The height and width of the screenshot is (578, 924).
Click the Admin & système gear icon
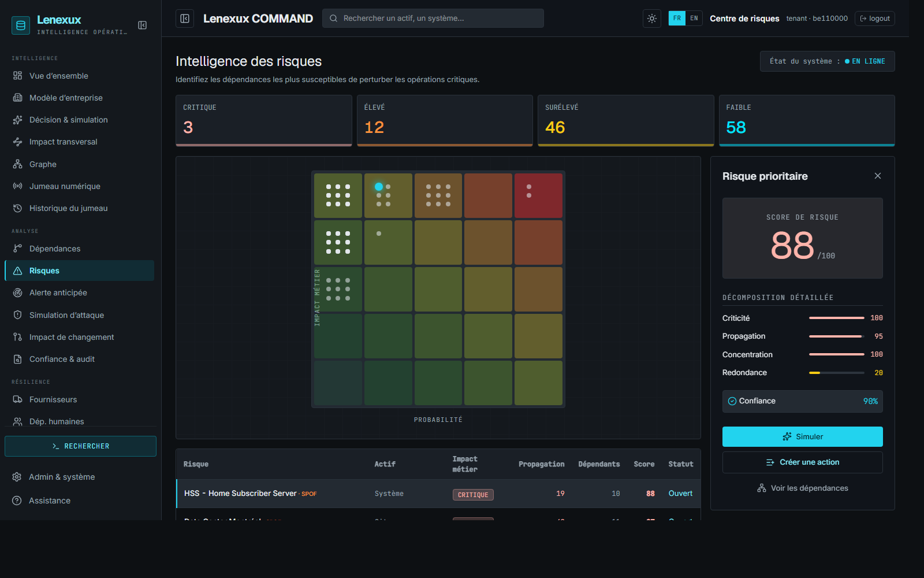pos(17,477)
